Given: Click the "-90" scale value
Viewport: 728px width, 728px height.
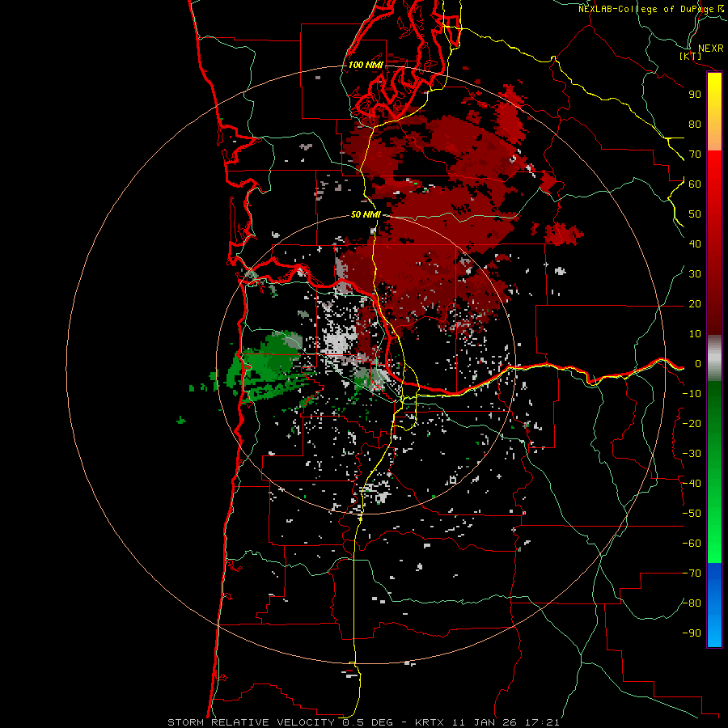Looking at the screenshot, I should (x=692, y=633).
